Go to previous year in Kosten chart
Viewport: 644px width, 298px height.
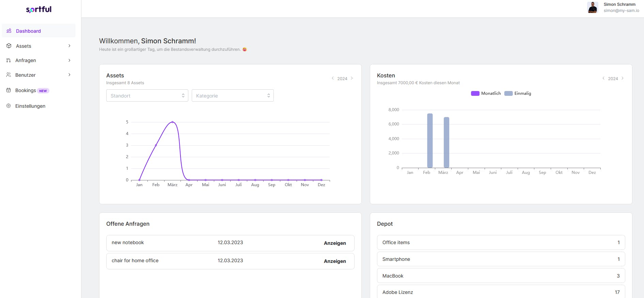603,78
